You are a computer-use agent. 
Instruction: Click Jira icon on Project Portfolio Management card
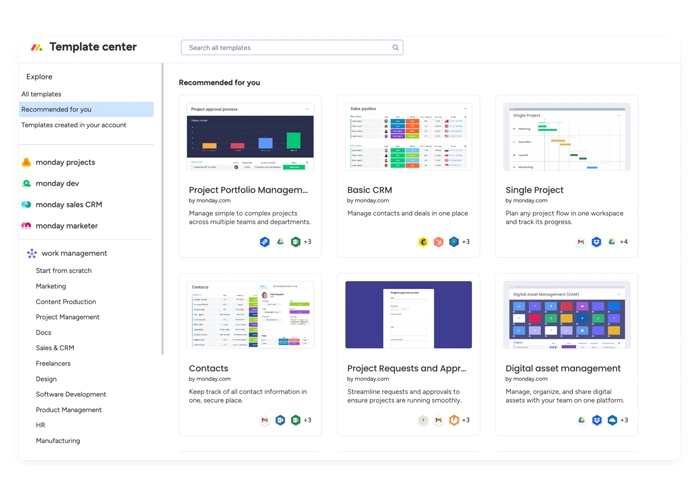click(x=265, y=242)
